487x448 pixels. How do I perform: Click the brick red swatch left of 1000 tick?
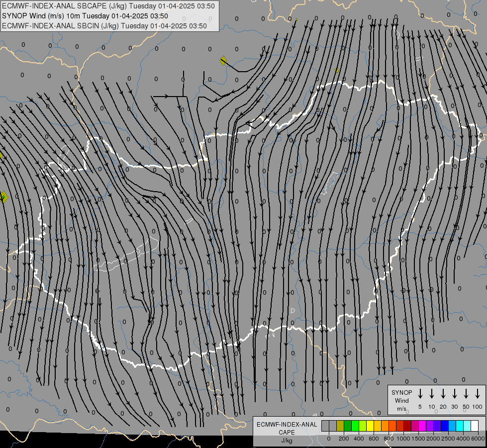[400, 426]
